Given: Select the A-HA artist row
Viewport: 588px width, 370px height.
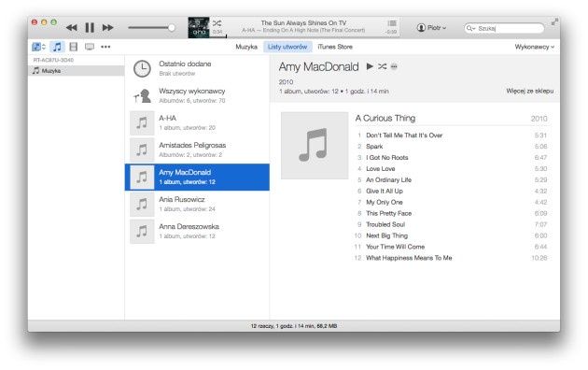Looking at the screenshot, I should click(197, 122).
